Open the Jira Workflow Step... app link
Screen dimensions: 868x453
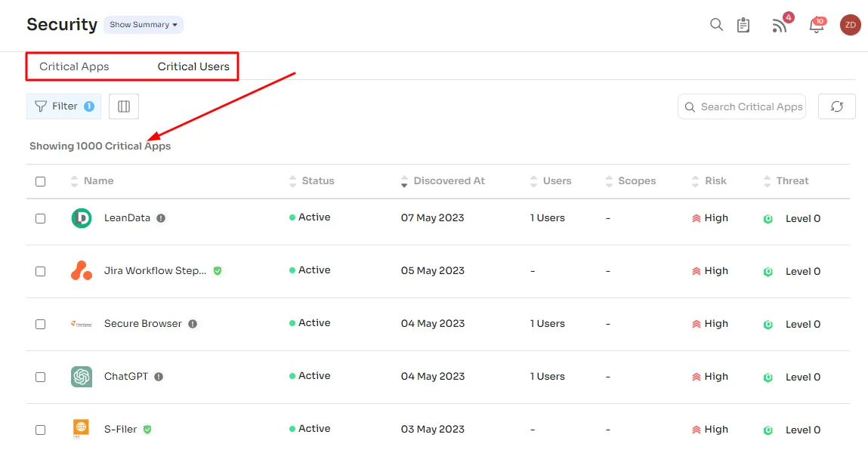pos(155,270)
